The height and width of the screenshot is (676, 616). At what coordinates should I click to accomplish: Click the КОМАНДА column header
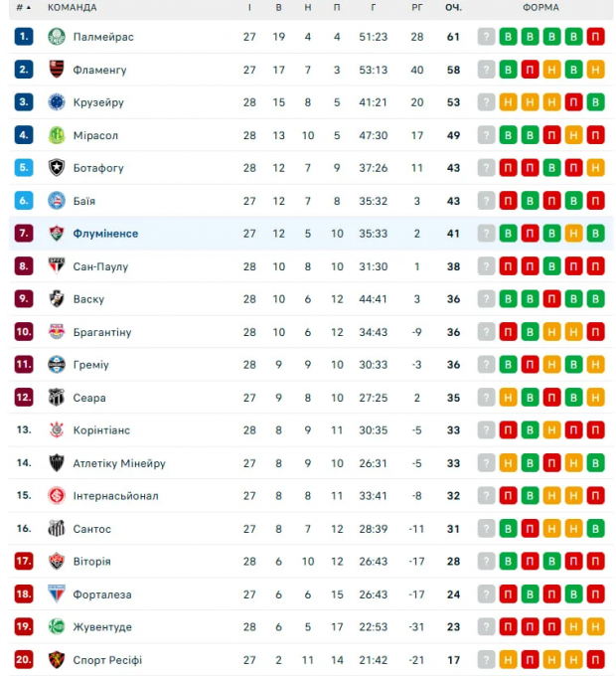[73, 8]
